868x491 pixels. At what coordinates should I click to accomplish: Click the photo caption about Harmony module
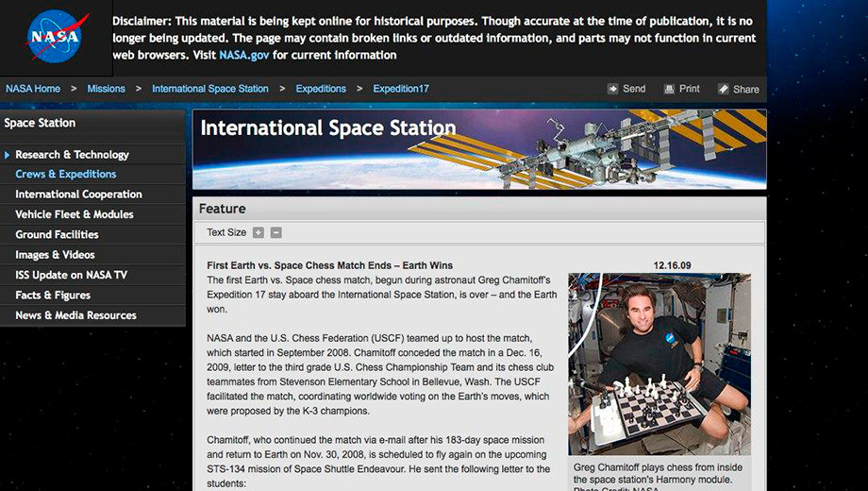coord(658,476)
